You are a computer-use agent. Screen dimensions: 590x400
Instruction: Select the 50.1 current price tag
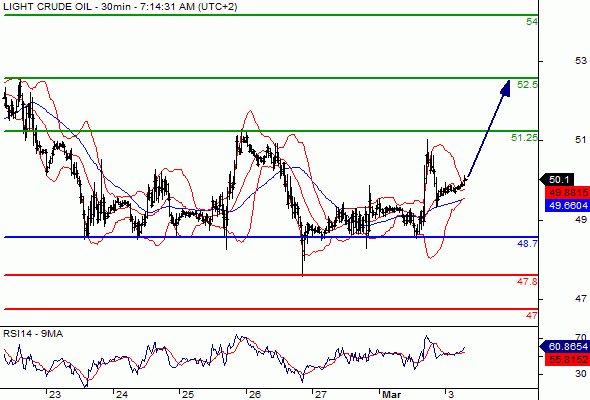pyautogui.click(x=558, y=179)
